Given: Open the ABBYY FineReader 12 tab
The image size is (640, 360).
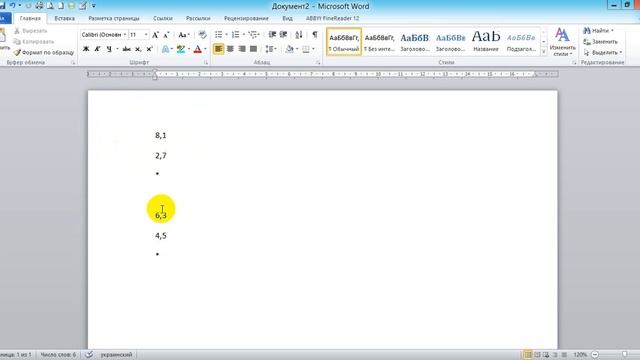Looking at the screenshot, I should point(332,18).
